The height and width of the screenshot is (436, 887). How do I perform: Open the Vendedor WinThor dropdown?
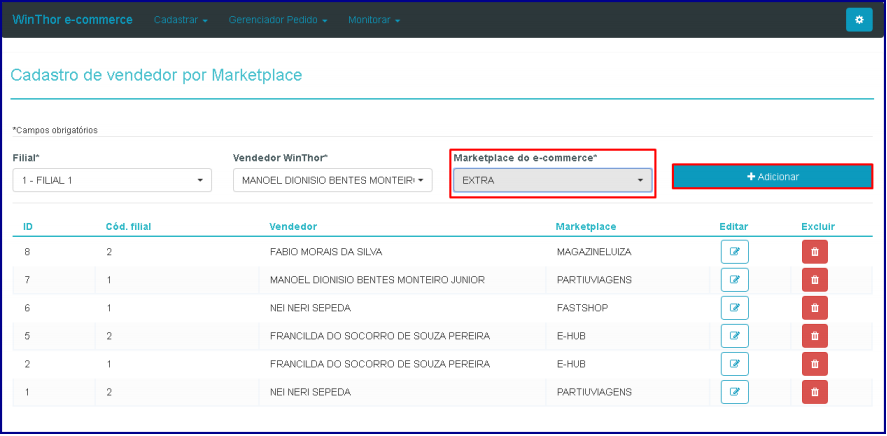coord(333,180)
